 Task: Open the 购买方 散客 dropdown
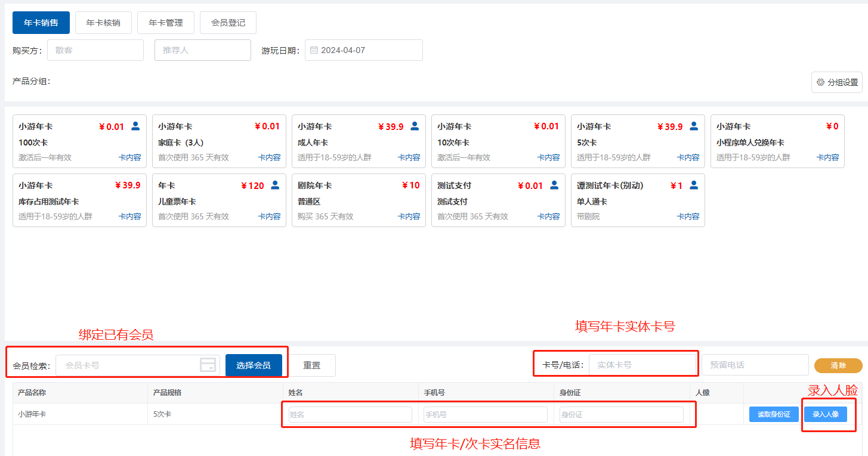[x=95, y=50]
